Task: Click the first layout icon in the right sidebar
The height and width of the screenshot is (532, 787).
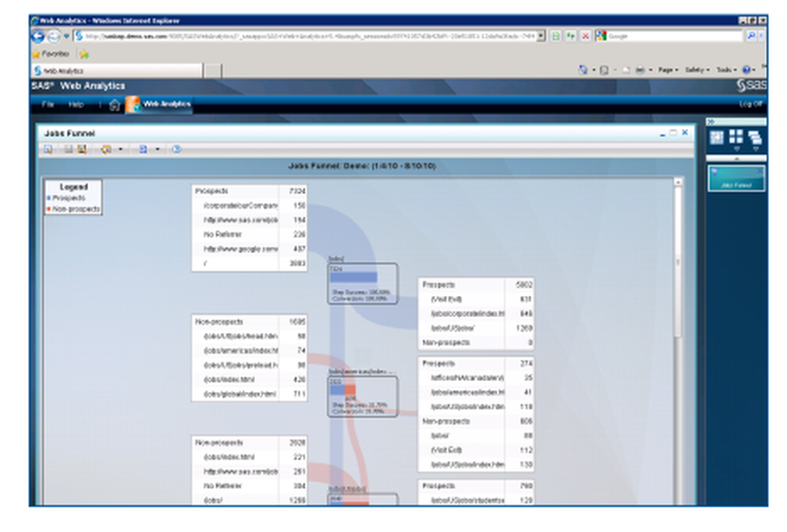Action: (x=717, y=137)
